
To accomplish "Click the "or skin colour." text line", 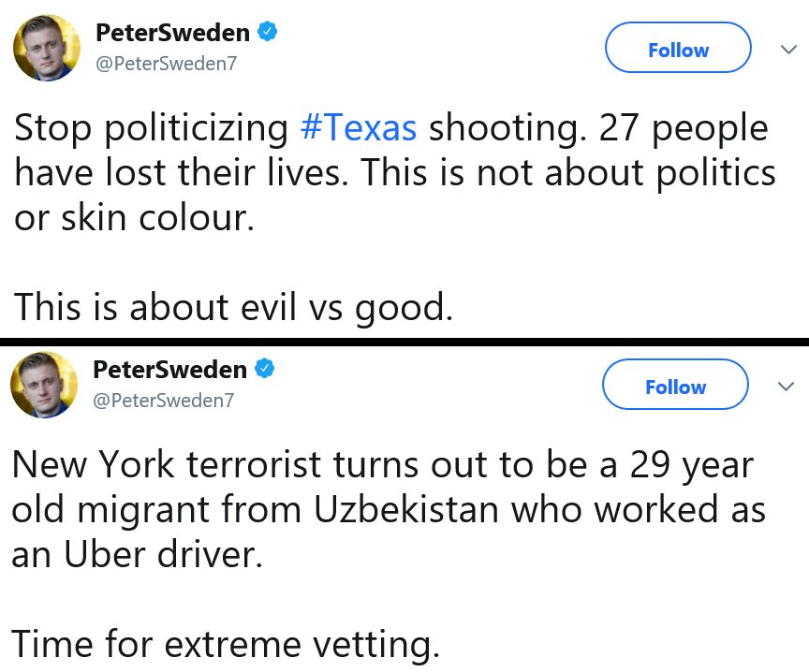I will pos(134,218).
